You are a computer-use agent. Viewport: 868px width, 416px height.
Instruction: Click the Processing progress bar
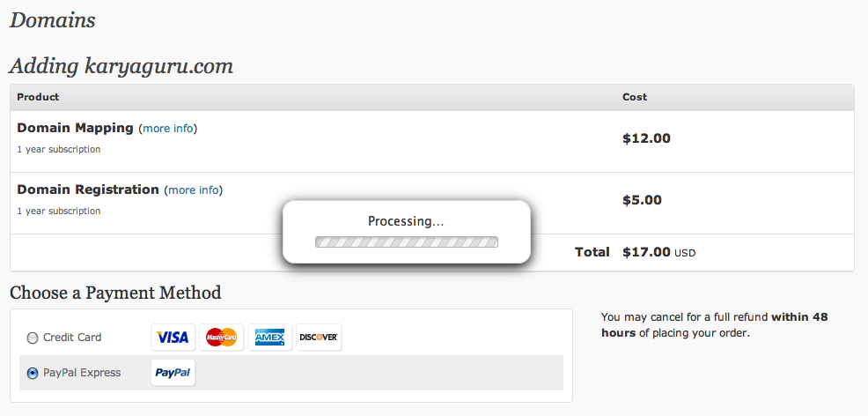click(406, 241)
